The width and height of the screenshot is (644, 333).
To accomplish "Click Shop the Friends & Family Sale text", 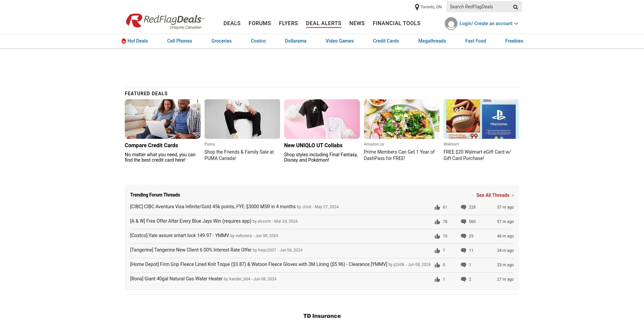I will (239, 155).
